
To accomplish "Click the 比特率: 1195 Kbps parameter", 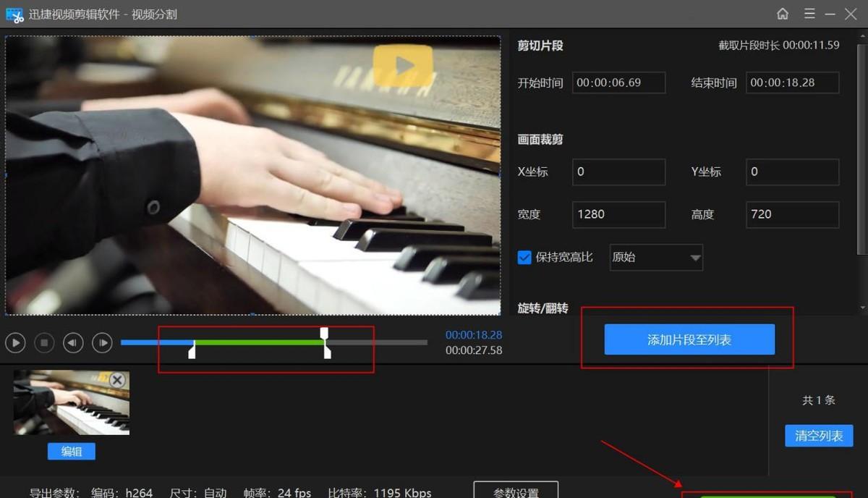I will (380, 492).
